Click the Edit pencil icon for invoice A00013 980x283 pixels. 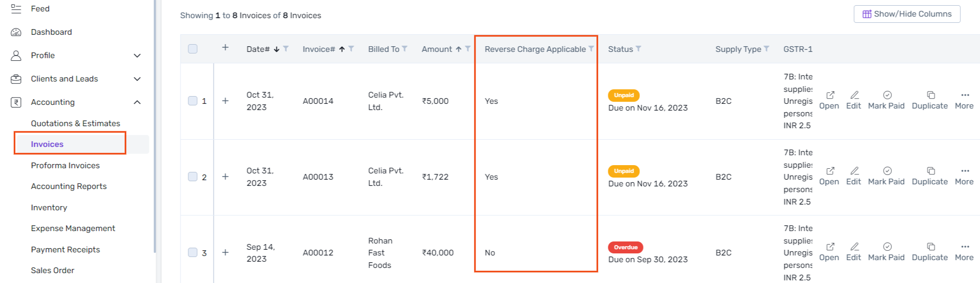854,171
